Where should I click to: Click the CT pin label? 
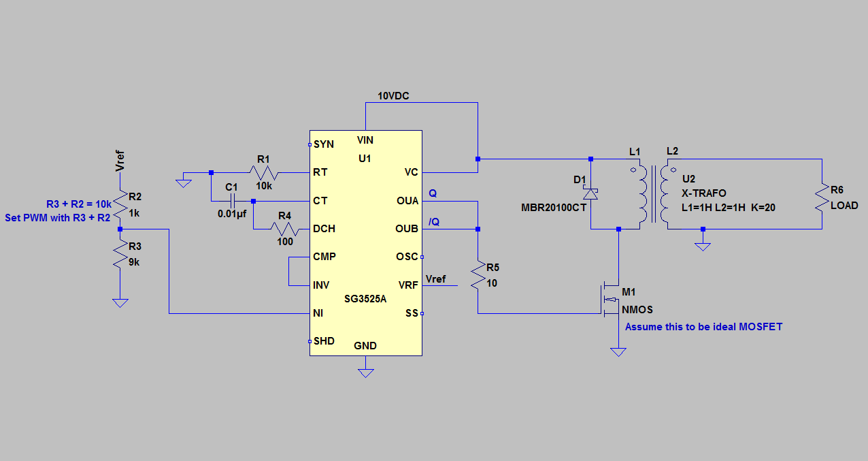[320, 201]
